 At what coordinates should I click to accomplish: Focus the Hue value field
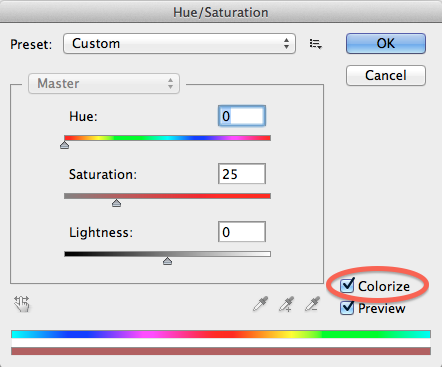242,116
